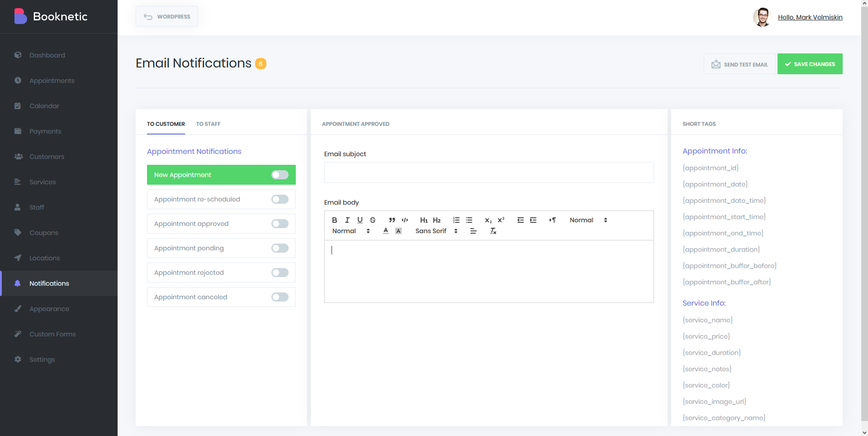Image resolution: width=868 pixels, height=436 pixels.
Task: Create a numbered list
Action: (x=456, y=220)
